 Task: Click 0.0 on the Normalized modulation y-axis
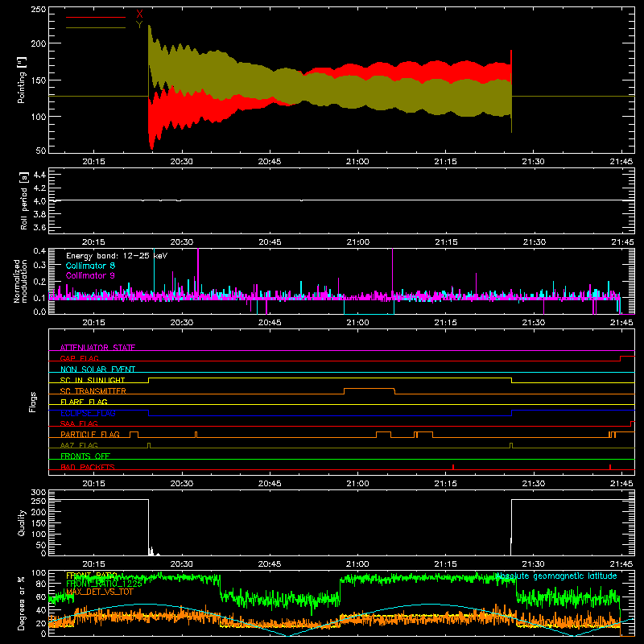point(39,312)
